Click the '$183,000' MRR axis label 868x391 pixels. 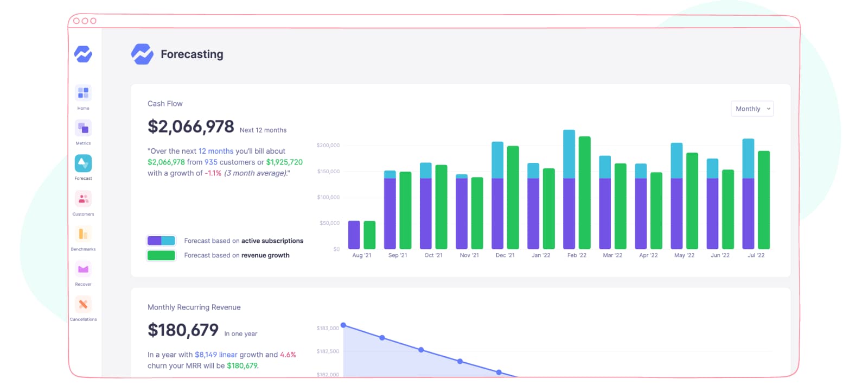pyautogui.click(x=328, y=328)
